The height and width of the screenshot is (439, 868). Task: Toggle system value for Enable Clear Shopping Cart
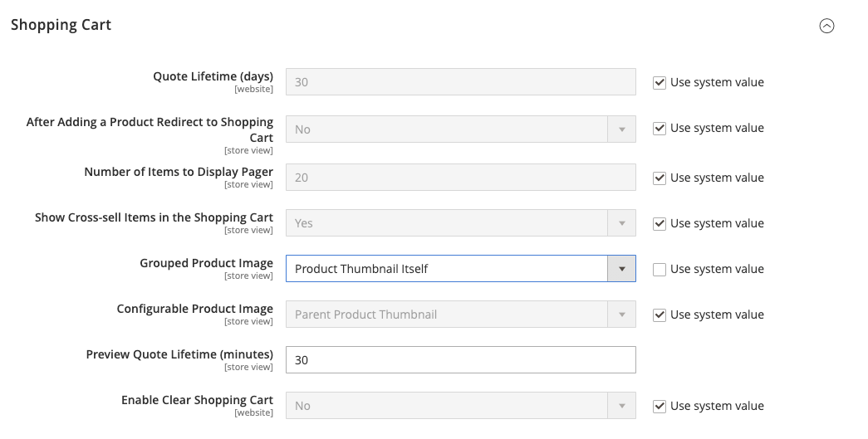click(660, 407)
